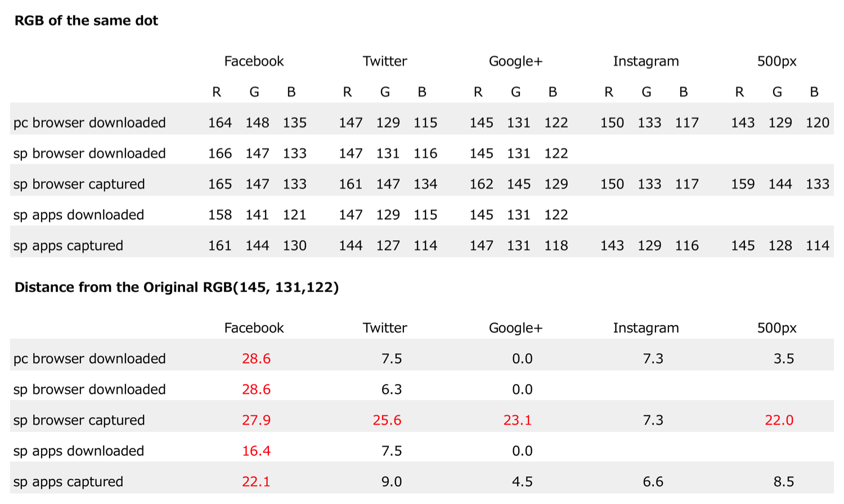Click "sp browser captured" label in RGB table
Screen dimensions: 844x504
79,184
